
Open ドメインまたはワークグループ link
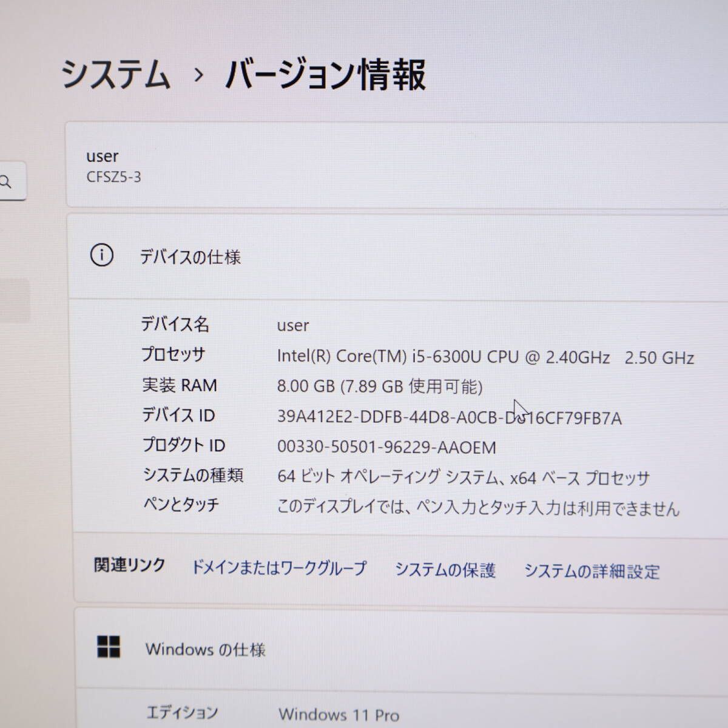[279, 568]
